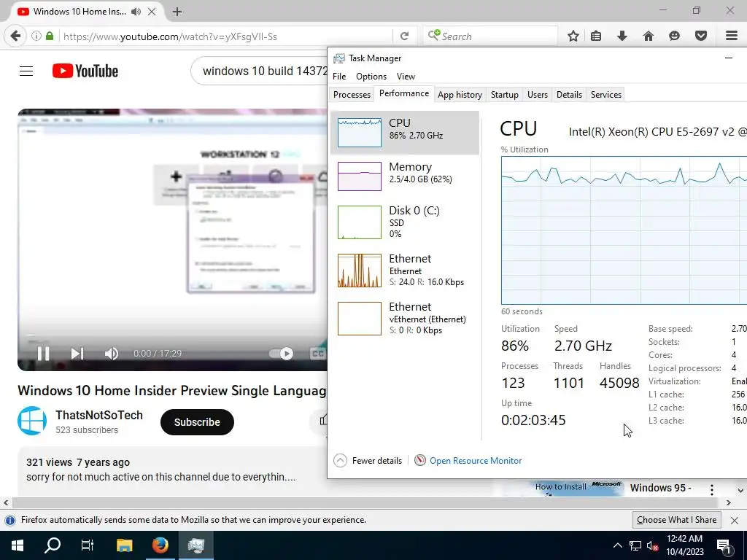Open File Explorer from the taskbar
The image size is (747, 560).
click(x=124, y=545)
